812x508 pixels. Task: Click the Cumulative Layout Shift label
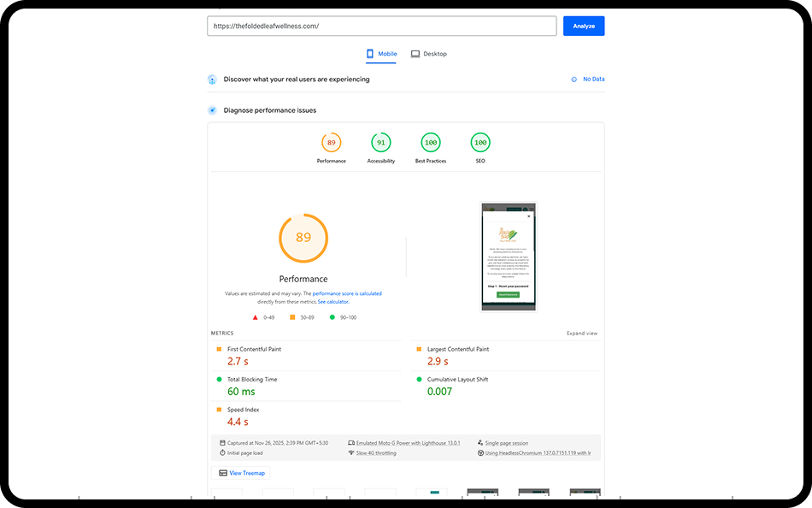[458, 380]
